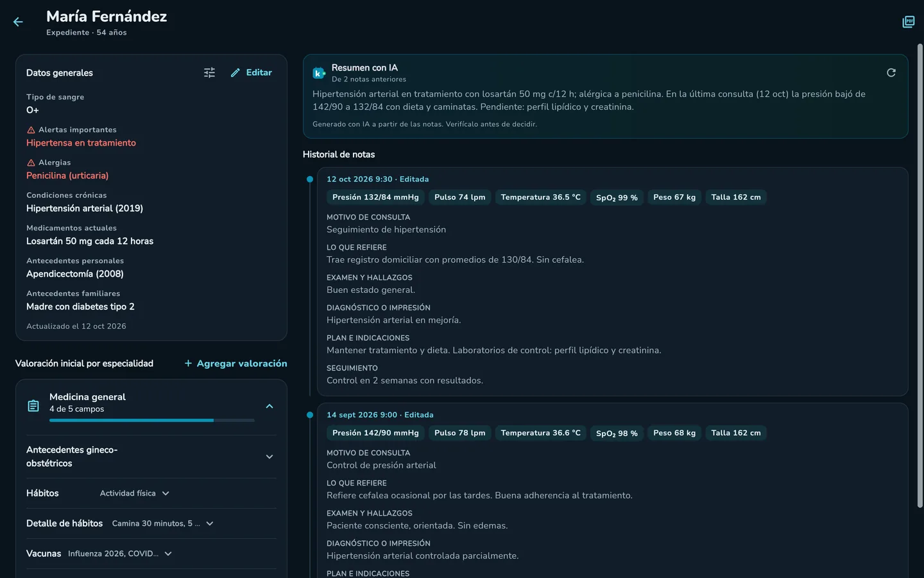Click the Medicina general progress bar
This screenshot has height=578, width=924.
tap(152, 421)
